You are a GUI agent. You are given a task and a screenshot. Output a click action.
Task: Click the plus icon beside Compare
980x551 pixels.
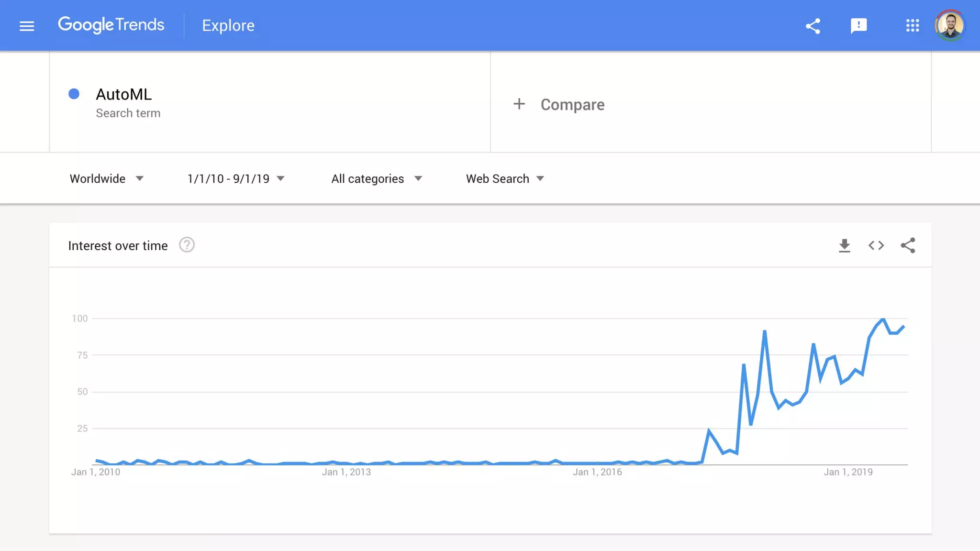click(x=519, y=104)
